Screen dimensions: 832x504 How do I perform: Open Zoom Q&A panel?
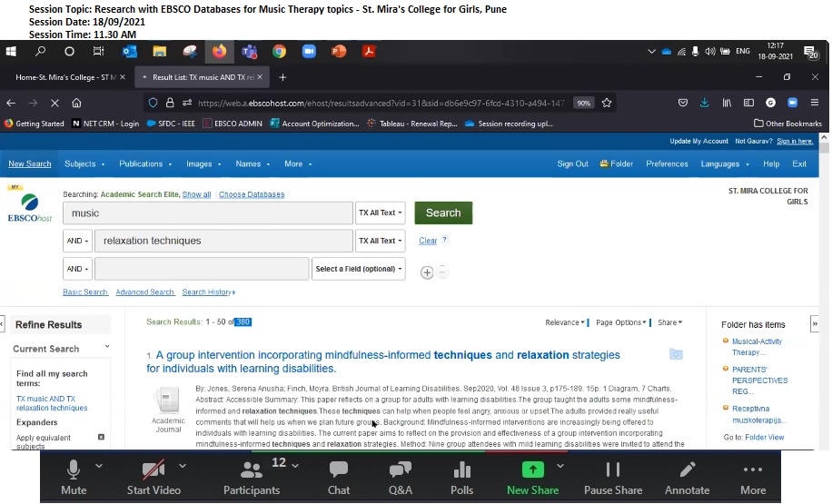tap(400, 478)
